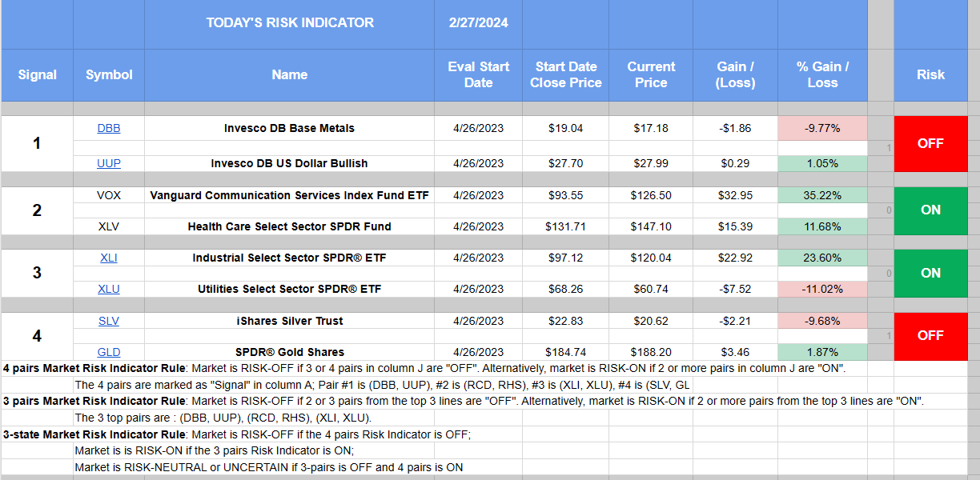Image resolution: width=980 pixels, height=480 pixels.
Task: Click the green ON risk cell for signal 3
Action: coord(930,273)
